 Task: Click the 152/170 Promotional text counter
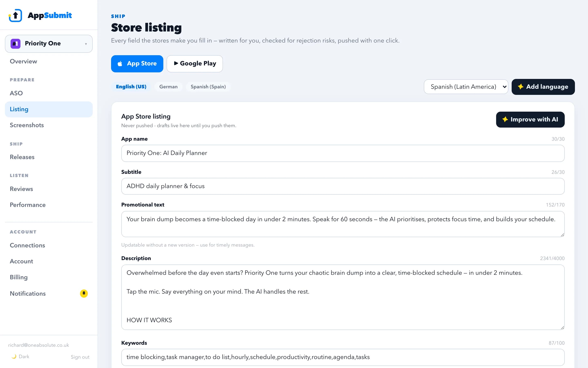point(555,205)
